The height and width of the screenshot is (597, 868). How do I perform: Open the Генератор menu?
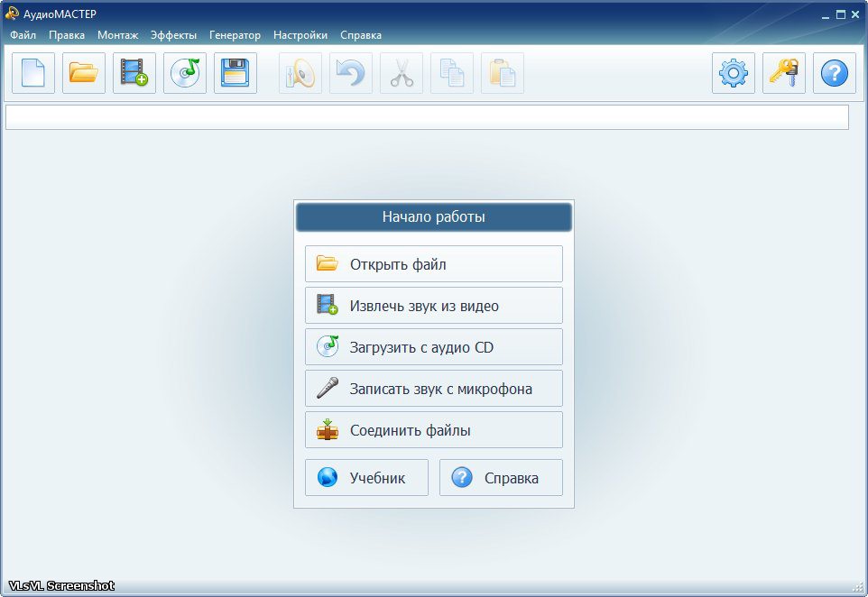pyautogui.click(x=235, y=35)
